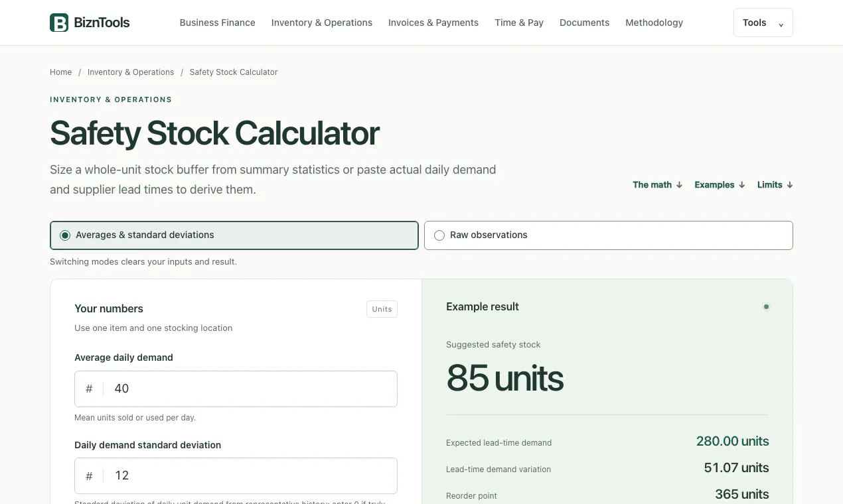Click the 365 units reorder point value
Screen dimensions: 843x504
pyautogui.click(x=741, y=494)
